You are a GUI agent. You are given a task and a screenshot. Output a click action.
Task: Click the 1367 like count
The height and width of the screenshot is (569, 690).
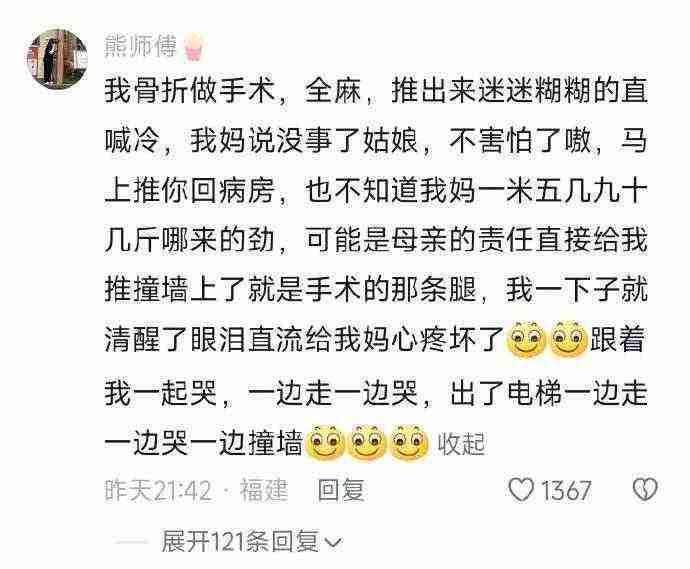click(566, 490)
